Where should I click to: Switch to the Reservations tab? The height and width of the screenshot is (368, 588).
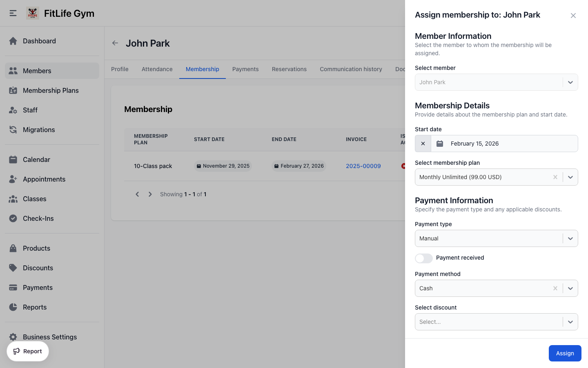pos(289,69)
